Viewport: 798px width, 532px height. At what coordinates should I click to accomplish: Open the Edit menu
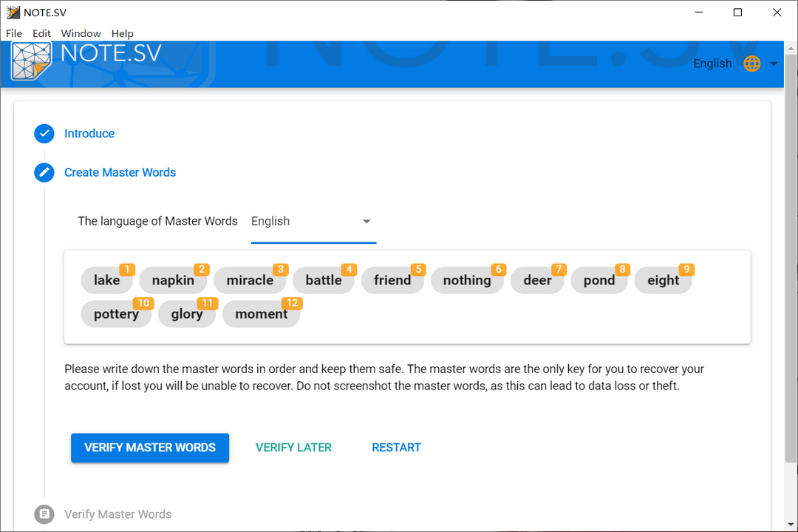[41, 33]
